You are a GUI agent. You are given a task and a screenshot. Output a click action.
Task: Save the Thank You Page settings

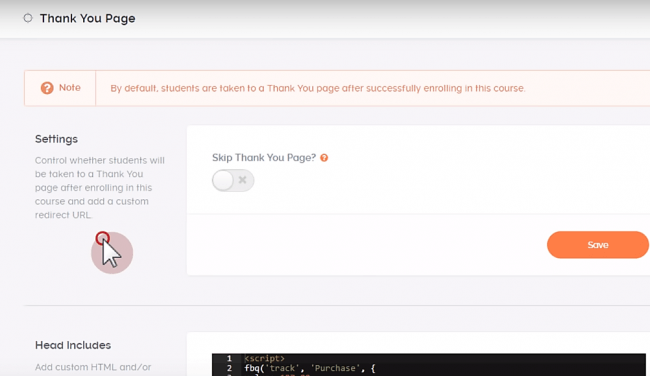pos(597,245)
